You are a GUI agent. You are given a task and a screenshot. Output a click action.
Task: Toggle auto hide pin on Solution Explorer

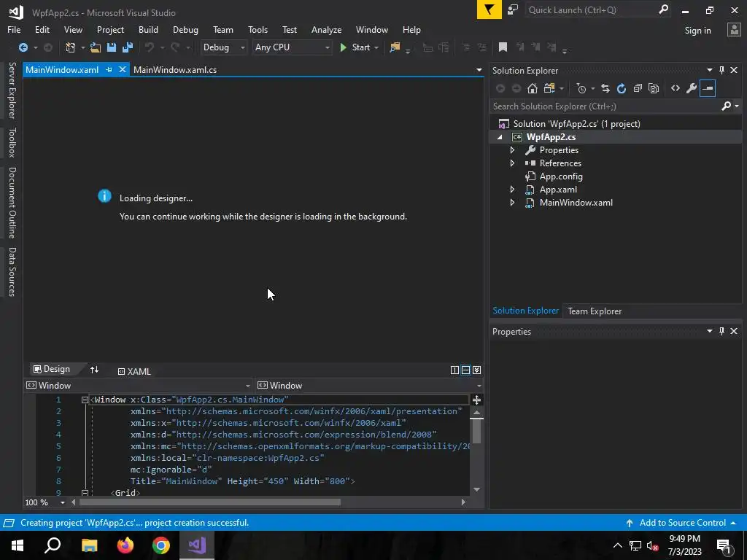tap(721, 70)
